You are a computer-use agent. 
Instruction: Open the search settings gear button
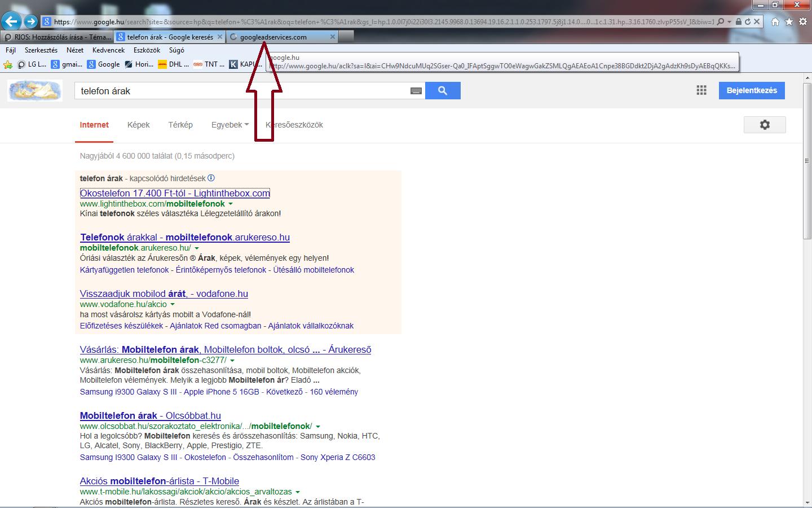[x=765, y=125]
